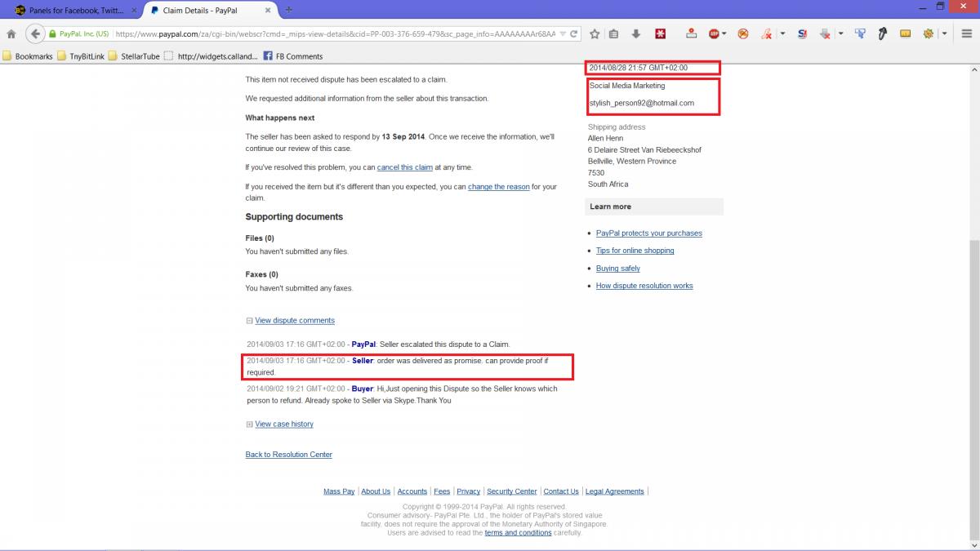Image resolution: width=980 pixels, height=551 pixels.
Task: Click the yellow ruler extension icon
Action: (906, 34)
